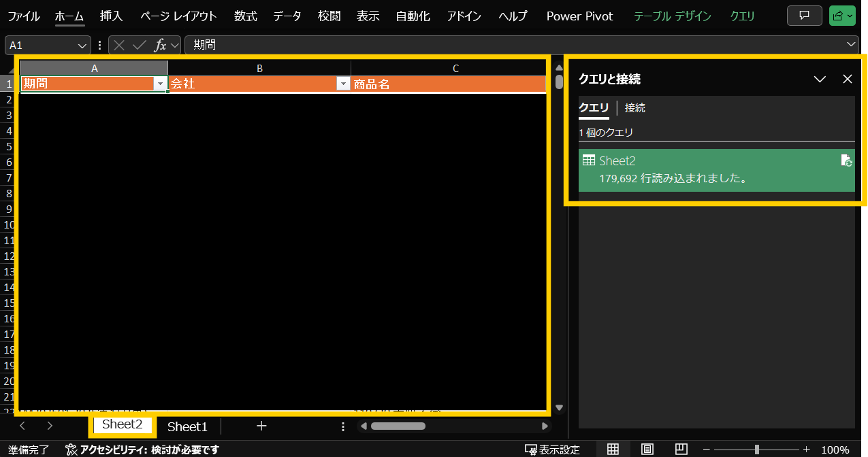Select the 会社 header cell
The width and height of the screenshot is (868, 457).
pos(259,84)
